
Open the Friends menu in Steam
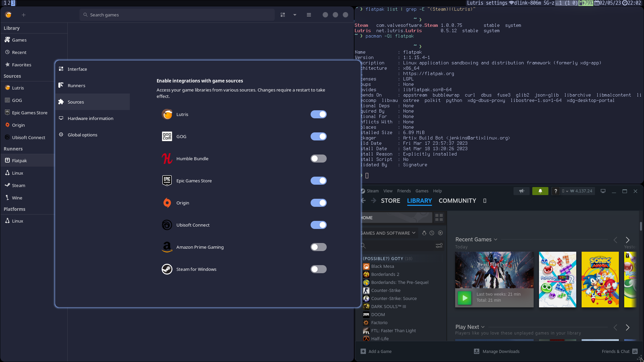tap(404, 191)
